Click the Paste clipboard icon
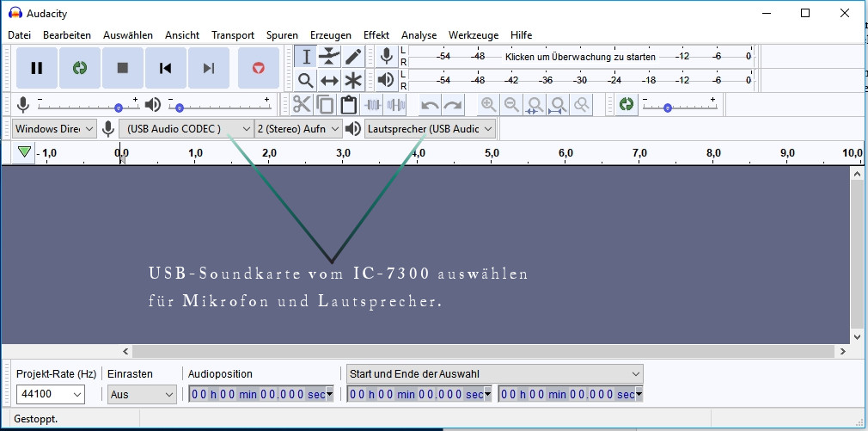The height and width of the screenshot is (431, 868). (x=348, y=104)
